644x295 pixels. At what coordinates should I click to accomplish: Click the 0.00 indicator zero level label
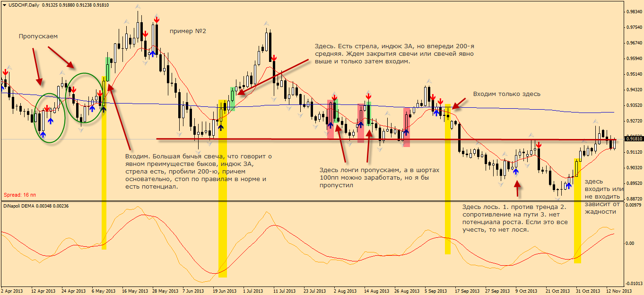[x=630, y=243]
